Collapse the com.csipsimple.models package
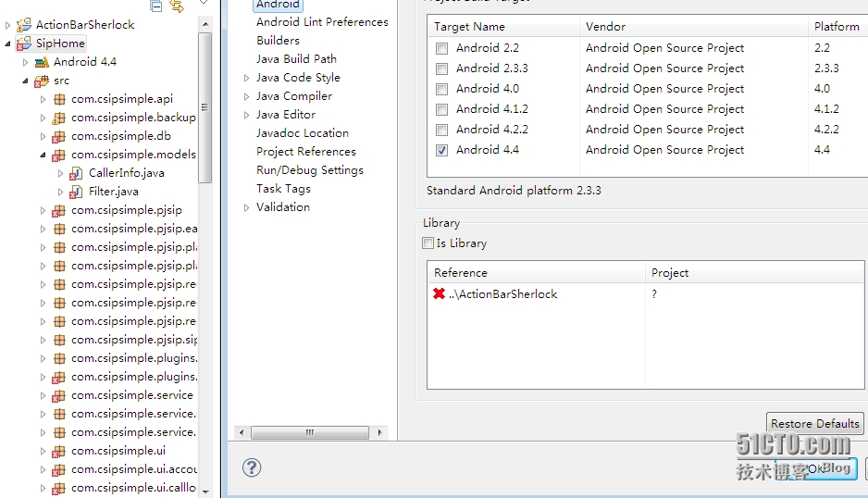Viewport: 868px width, 498px height. coord(43,155)
